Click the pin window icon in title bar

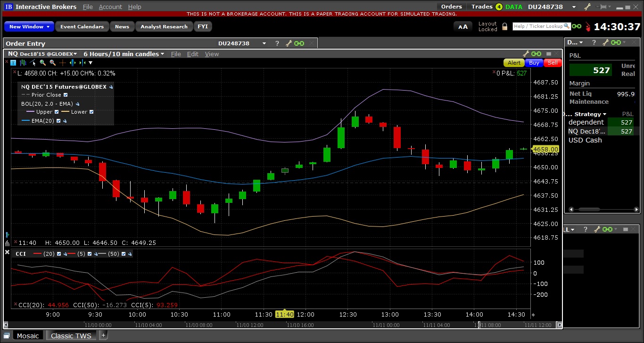(603, 7)
